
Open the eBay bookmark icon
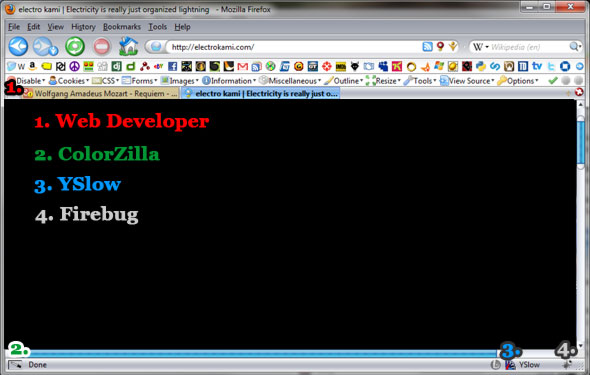158,67
